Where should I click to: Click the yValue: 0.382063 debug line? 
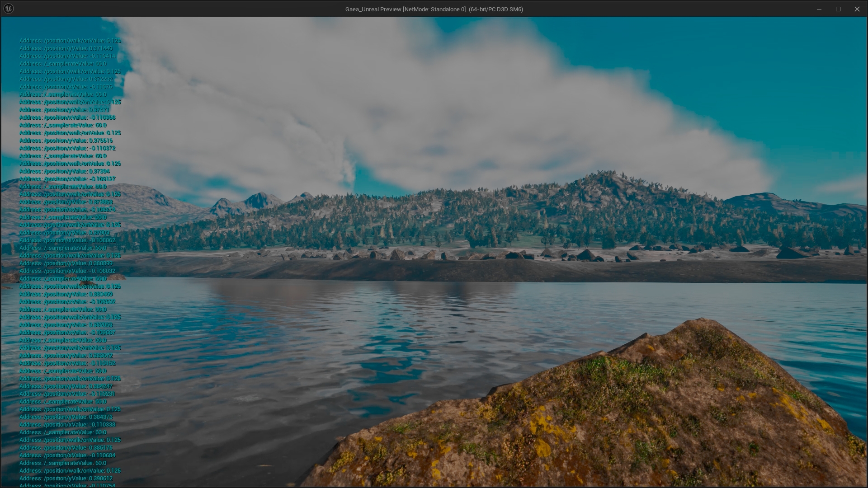pyautogui.click(x=66, y=325)
